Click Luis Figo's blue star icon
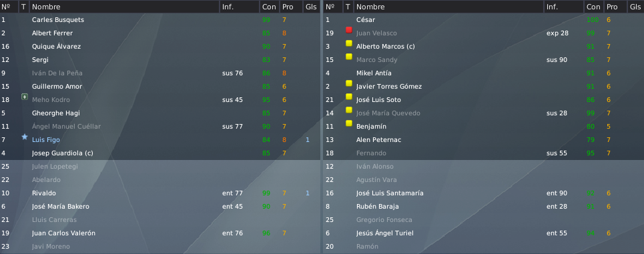 tap(25, 137)
